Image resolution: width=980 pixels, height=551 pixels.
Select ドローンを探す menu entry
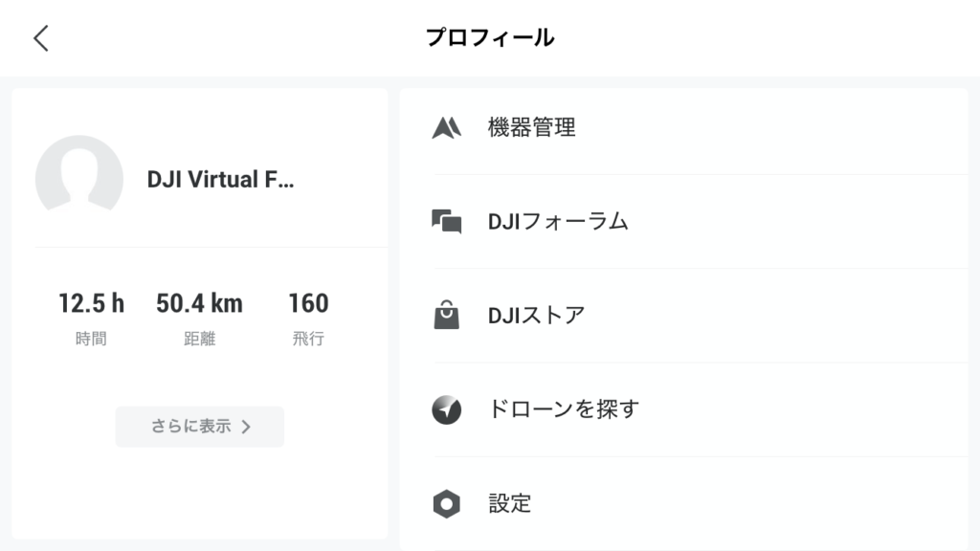[683, 409]
